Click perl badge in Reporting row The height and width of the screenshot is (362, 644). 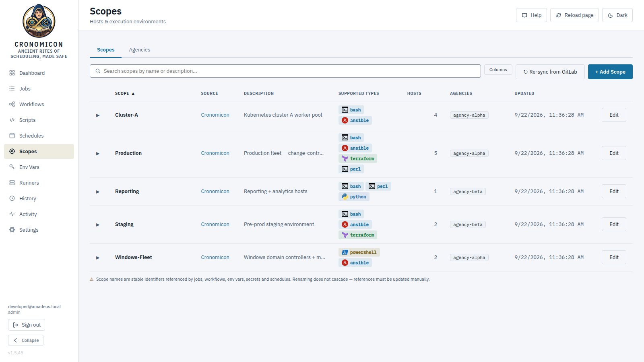(378, 186)
